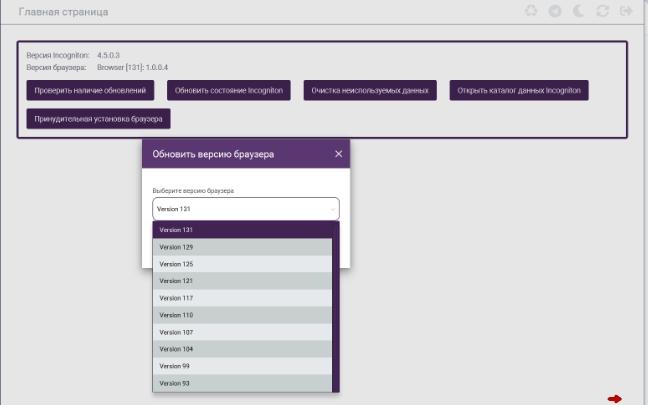Choose Version 110 option

coord(242,315)
